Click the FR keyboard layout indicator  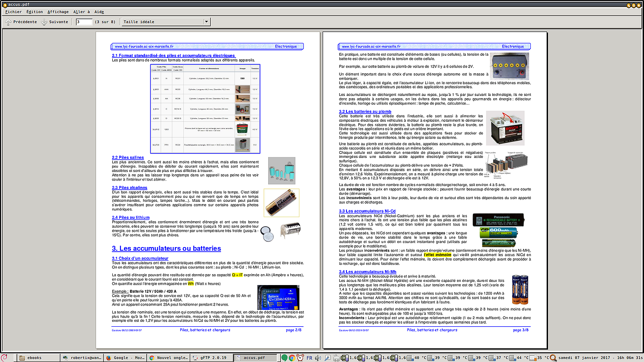point(310,357)
